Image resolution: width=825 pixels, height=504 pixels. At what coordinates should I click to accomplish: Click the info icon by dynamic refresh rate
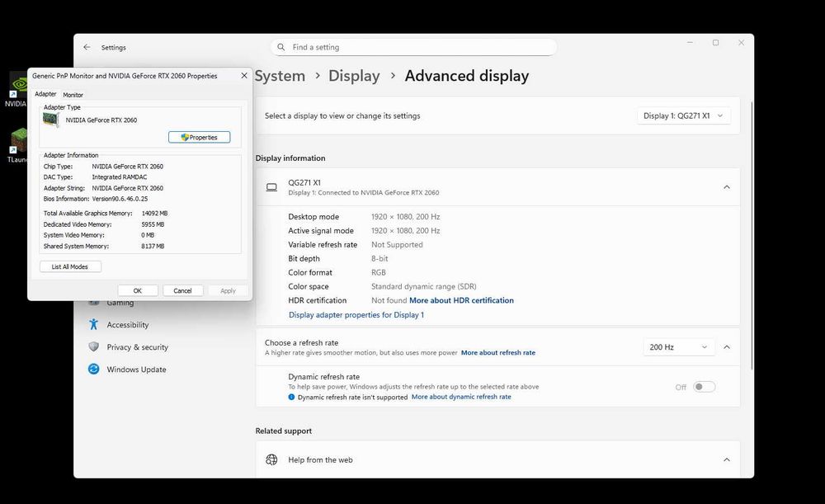tap(291, 398)
